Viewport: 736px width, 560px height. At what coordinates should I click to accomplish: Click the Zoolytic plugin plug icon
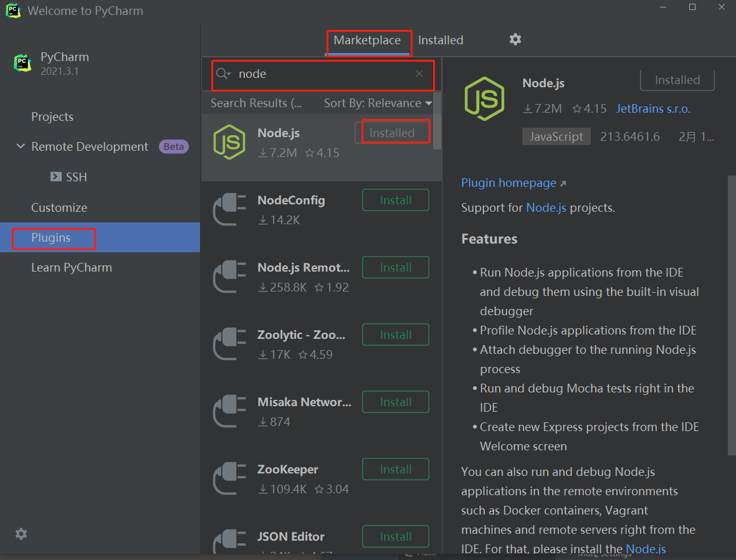point(229,344)
